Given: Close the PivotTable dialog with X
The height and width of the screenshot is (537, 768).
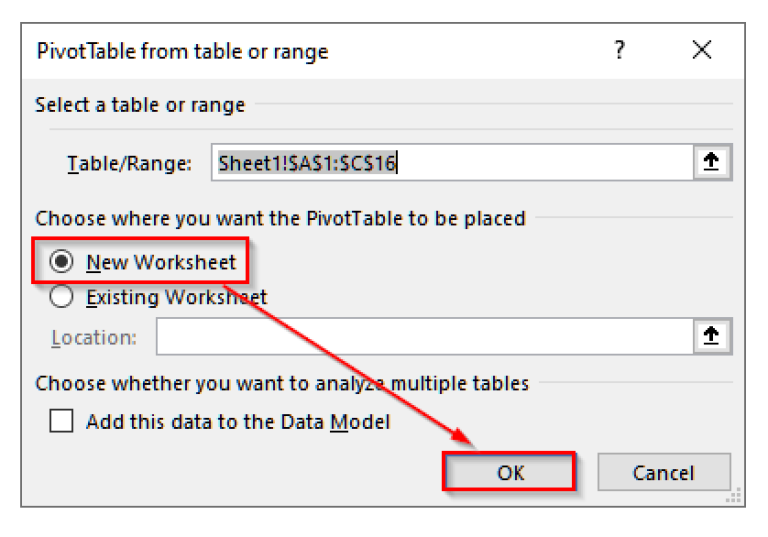Looking at the screenshot, I should coord(702,49).
